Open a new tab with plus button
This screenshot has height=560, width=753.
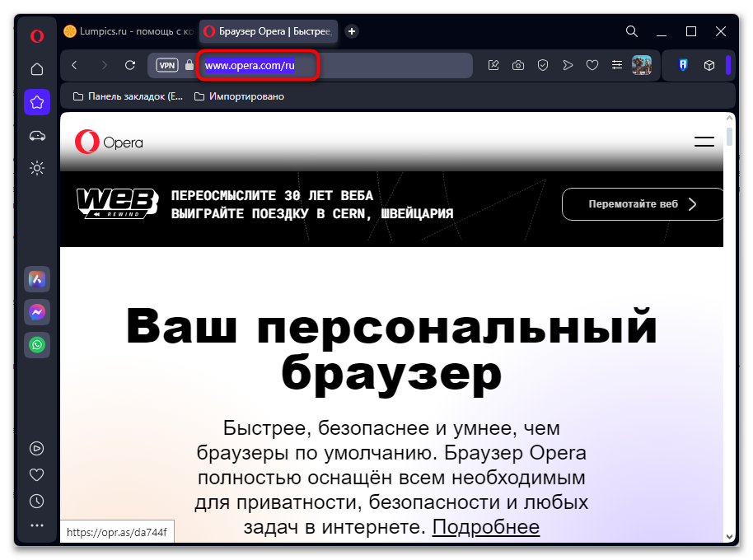[352, 31]
